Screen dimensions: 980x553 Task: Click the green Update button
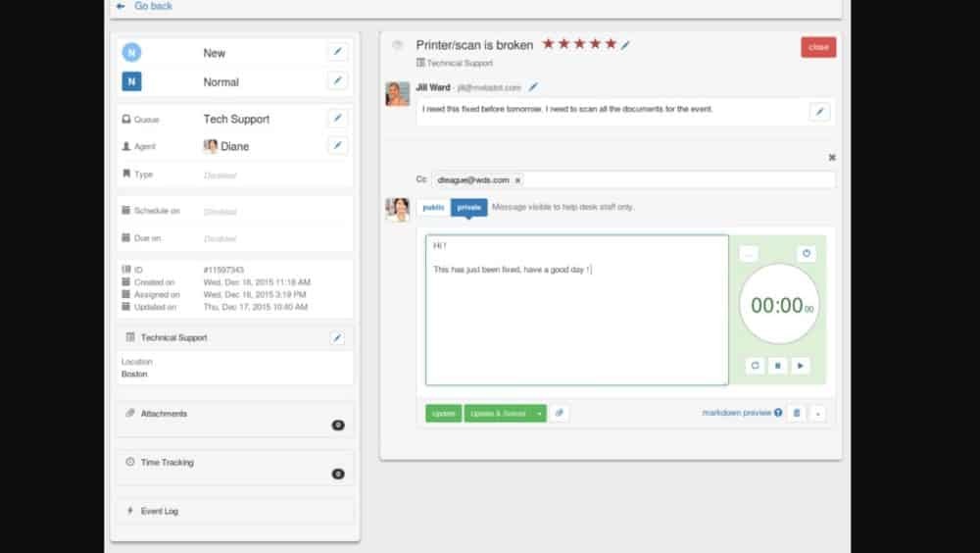point(443,414)
